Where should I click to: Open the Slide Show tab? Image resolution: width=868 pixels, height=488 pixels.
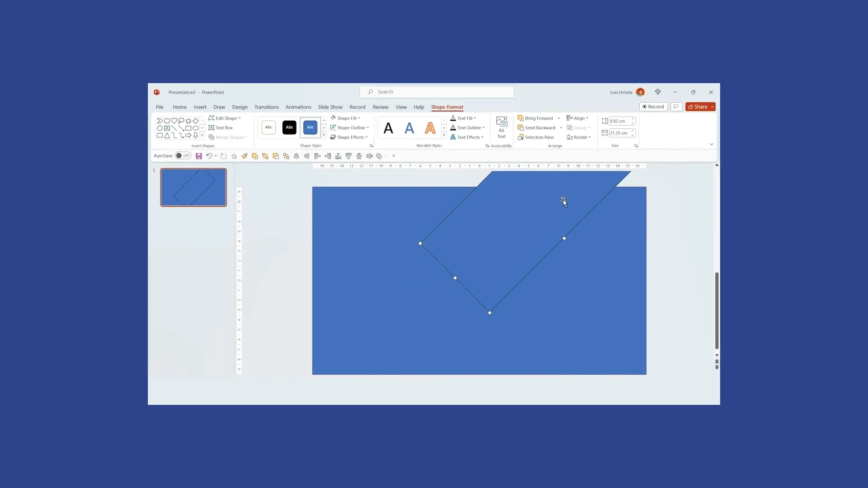click(330, 107)
